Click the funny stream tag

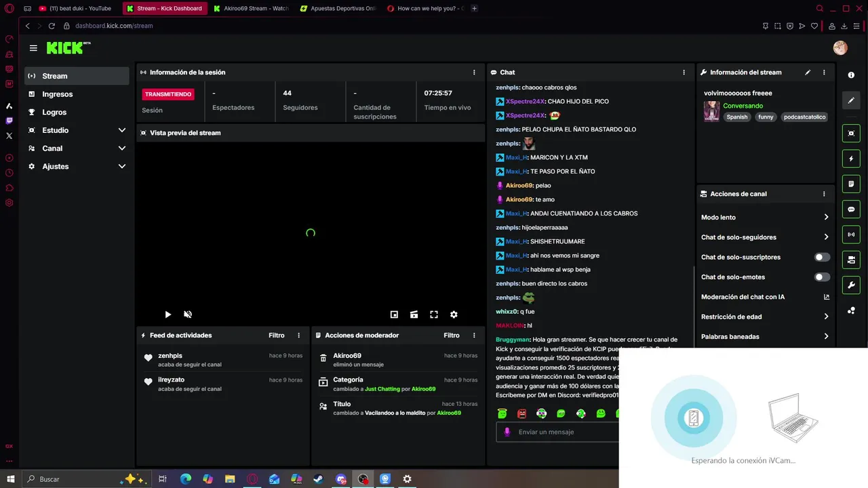[x=766, y=117]
